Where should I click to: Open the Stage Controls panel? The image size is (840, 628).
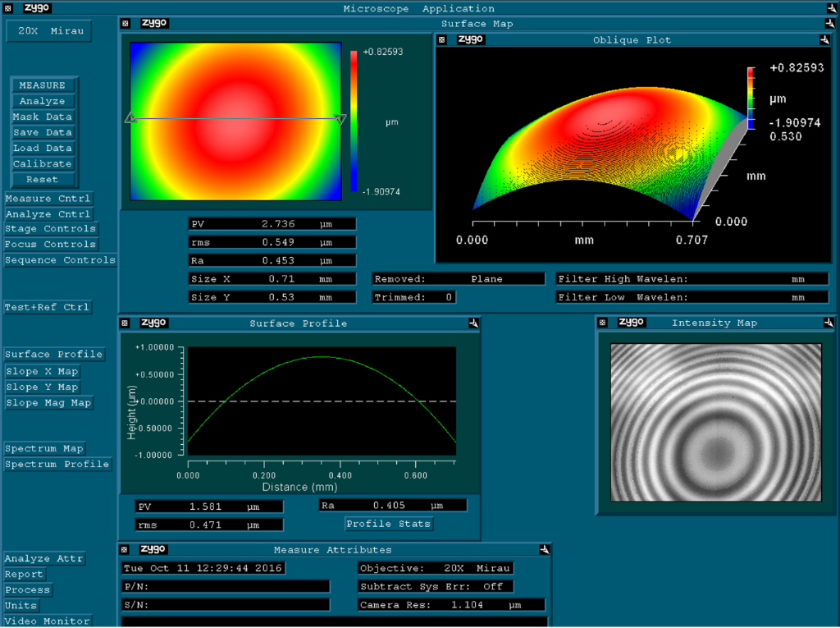tap(51, 229)
